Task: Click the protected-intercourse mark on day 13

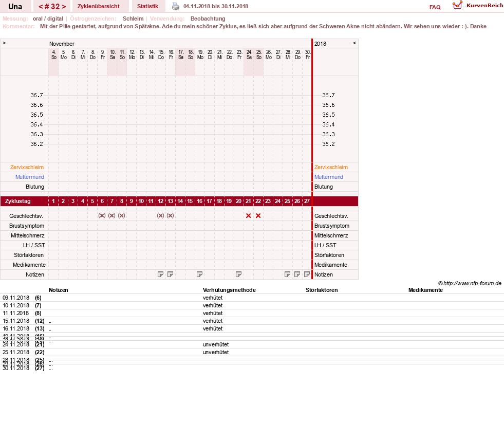Action: click(x=171, y=216)
